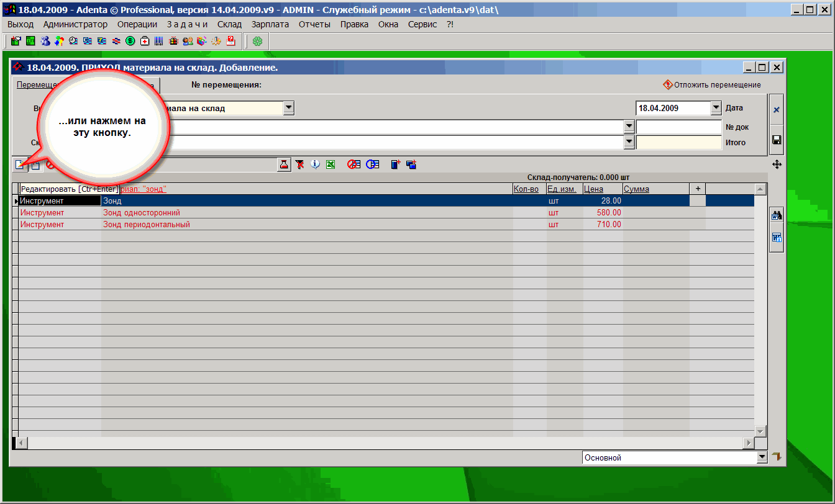Open the date dropdown showing 18.04.2009
Image resolution: width=835 pixels, height=504 pixels.
[x=715, y=108]
